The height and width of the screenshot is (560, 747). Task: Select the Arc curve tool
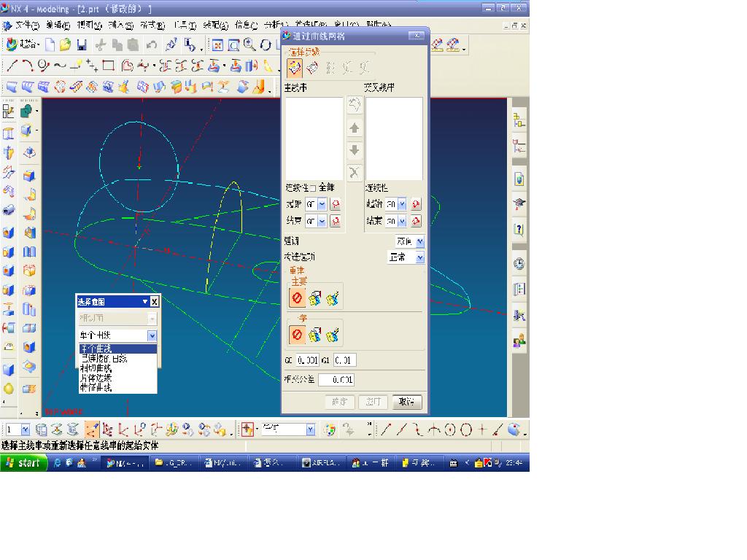point(28,65)
